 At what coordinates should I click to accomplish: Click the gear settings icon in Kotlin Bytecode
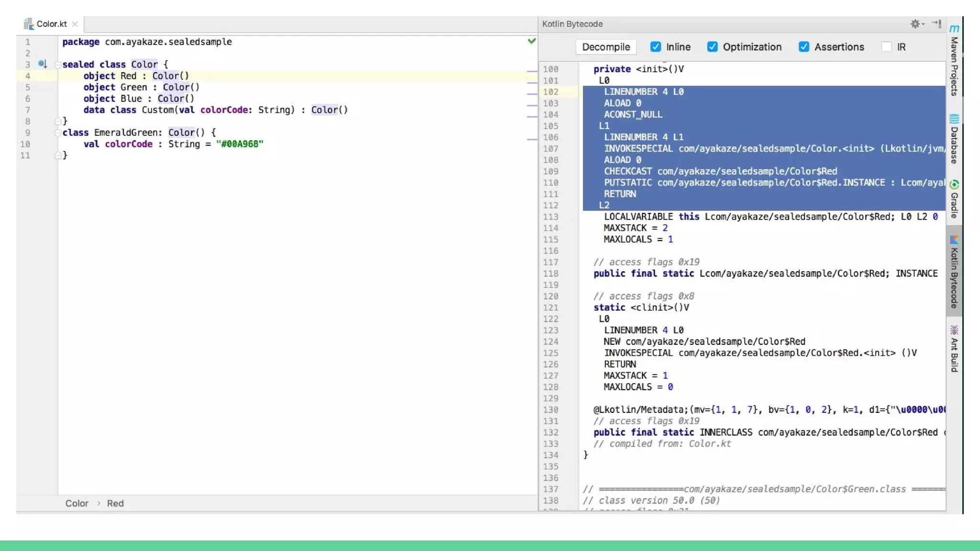915,24
